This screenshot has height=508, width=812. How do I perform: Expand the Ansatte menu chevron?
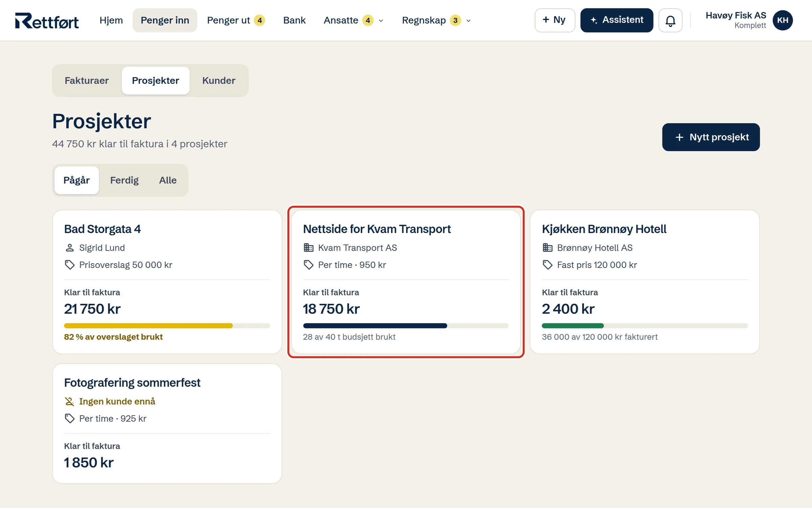tap(381, 21)
